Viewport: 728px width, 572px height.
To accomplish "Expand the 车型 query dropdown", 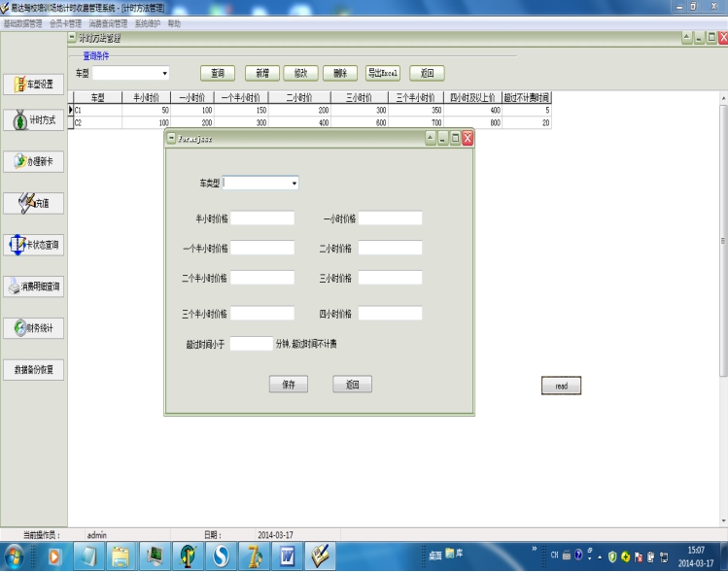I will click(164, 73).
